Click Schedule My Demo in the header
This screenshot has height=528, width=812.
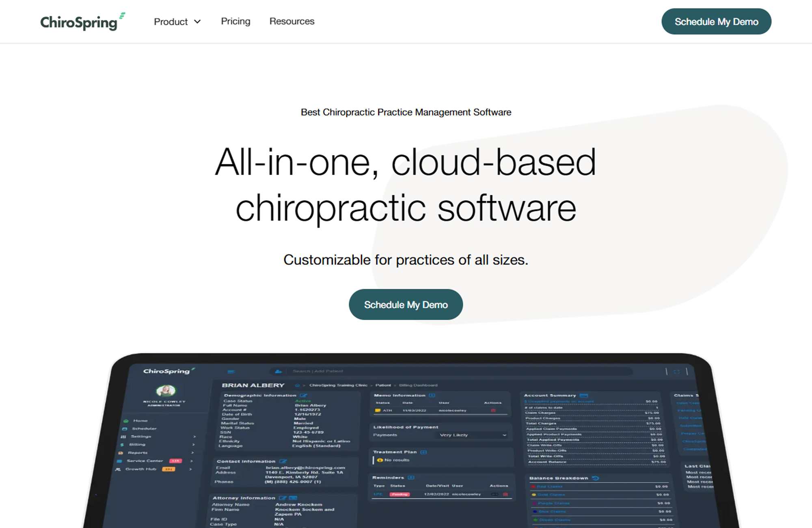[717, 22]
